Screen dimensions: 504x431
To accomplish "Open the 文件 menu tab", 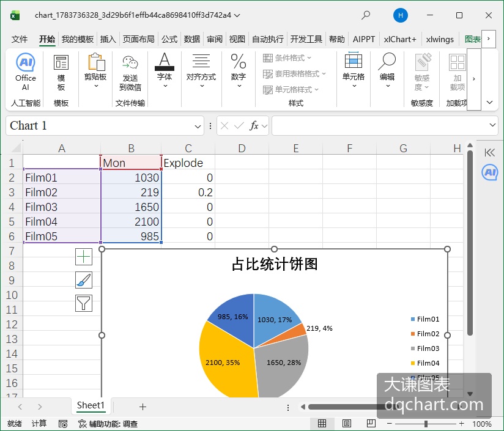I will (x=20, y=39).
